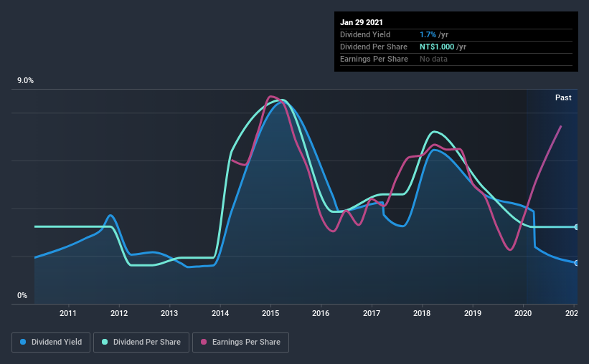
Task: Click Dividend Per Share row label in tooltip
Action: tap(373, 47)
